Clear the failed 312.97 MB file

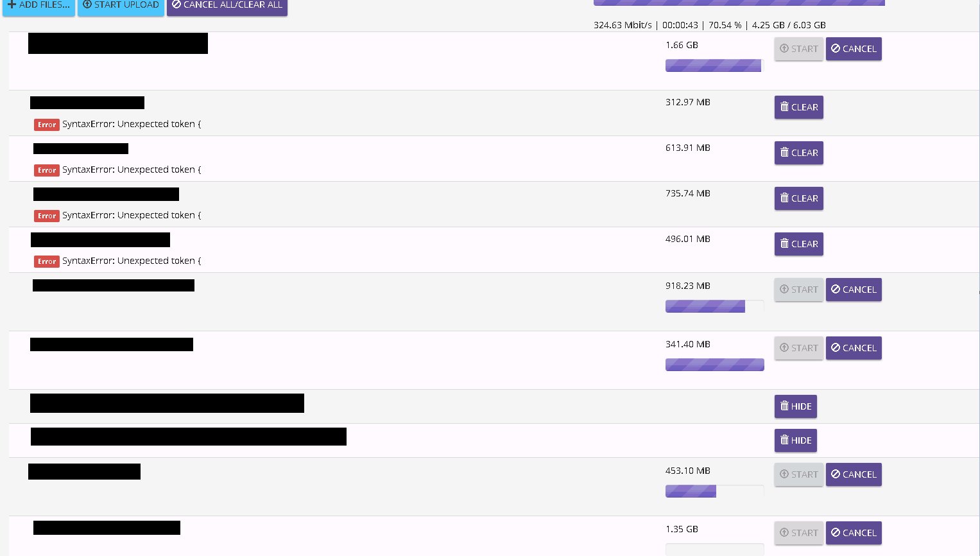click(x=799, y=107)
